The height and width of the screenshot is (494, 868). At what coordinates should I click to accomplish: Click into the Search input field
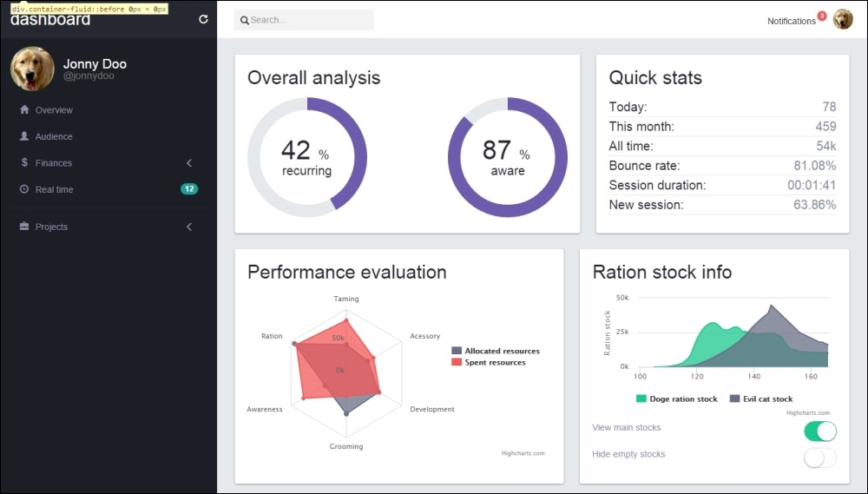coord(308,20)
